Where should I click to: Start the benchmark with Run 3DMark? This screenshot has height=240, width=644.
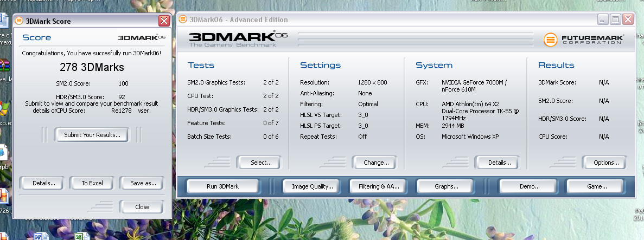click(x=222, y=186)
